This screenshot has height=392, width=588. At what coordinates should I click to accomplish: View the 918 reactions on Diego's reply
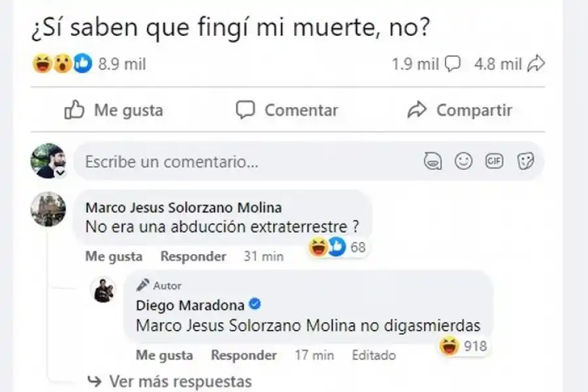[465, 346]
